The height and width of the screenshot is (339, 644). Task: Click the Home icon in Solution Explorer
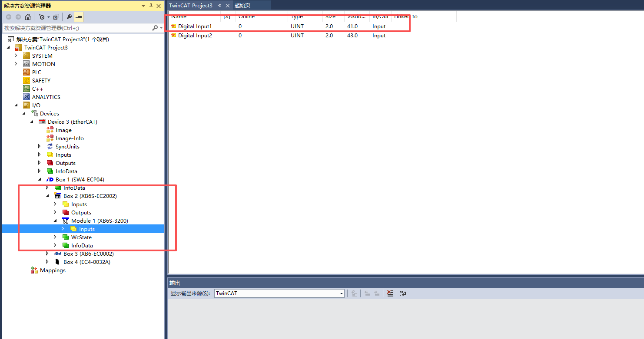click(27, 17)
